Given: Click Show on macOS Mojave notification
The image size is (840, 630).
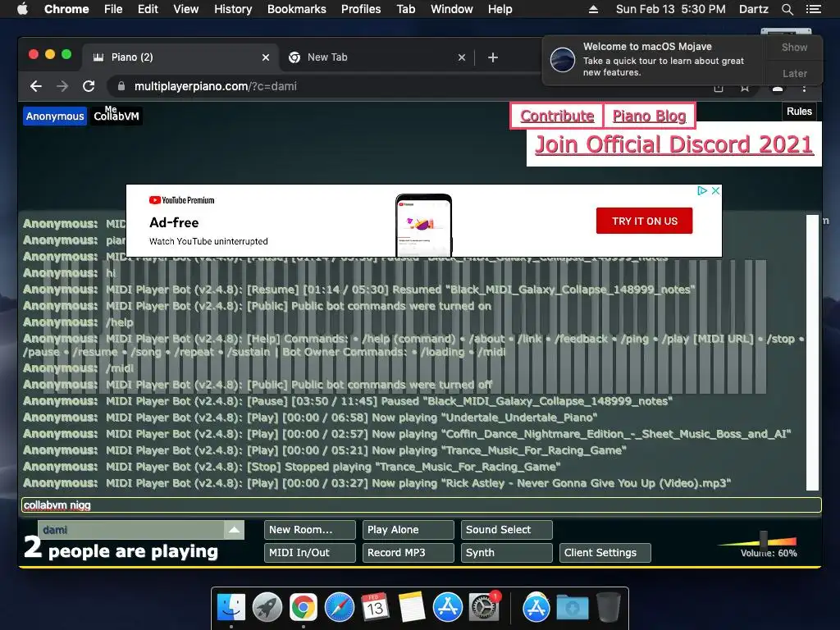Looking at the screenshot, I should tap(794, 47).
